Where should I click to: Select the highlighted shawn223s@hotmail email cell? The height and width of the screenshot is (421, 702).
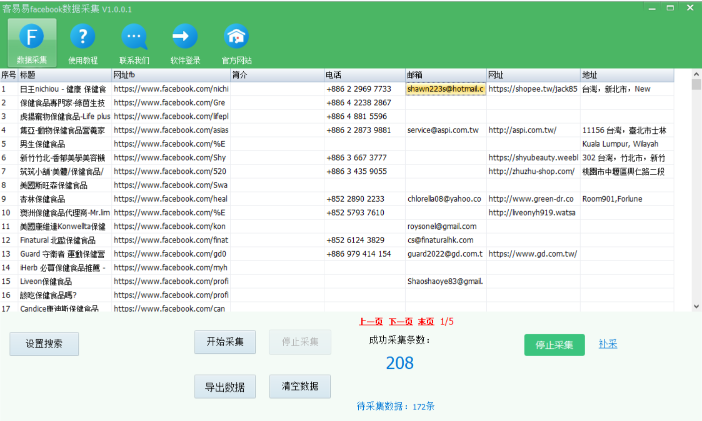click(446, 89)
